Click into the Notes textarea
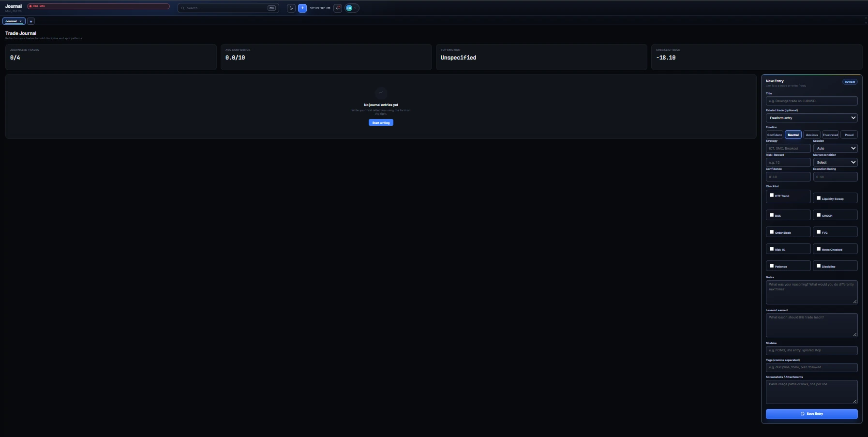The width and height of the screenshot is (868, 437). [x=811, y=292]
